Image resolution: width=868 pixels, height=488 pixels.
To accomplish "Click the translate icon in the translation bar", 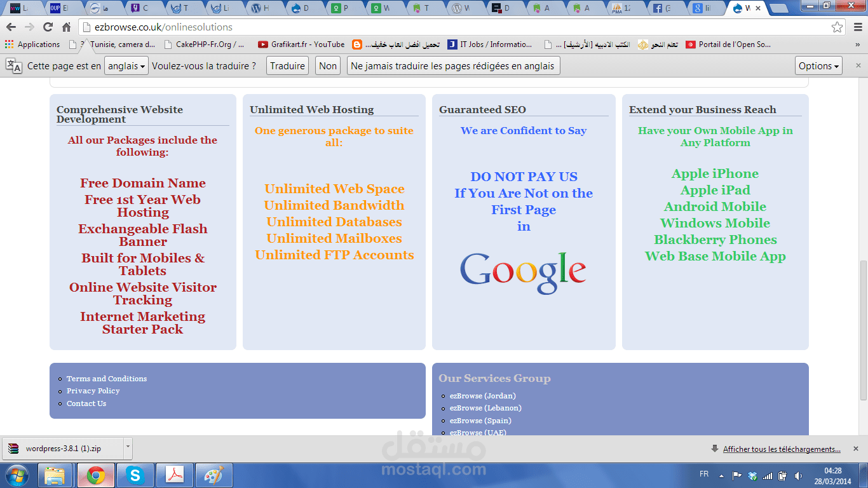I will tap(14, 65).
